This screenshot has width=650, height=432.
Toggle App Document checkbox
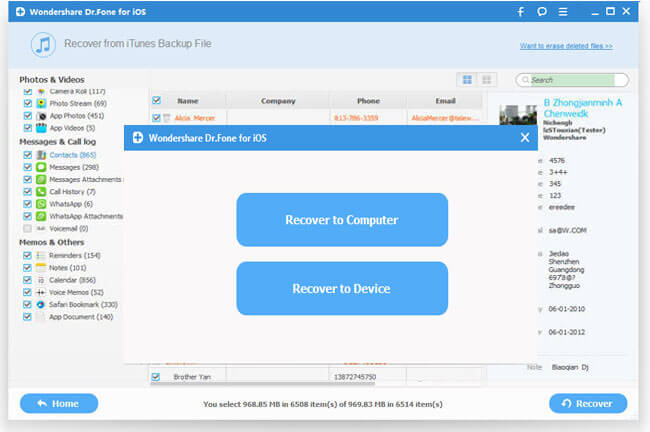[27, 317]
